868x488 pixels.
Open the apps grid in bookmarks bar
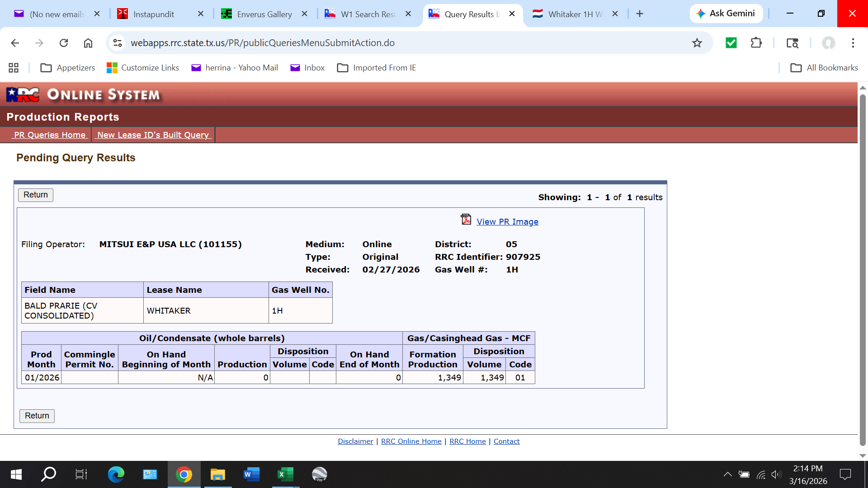pyautogui.click(x=14, y=68)
